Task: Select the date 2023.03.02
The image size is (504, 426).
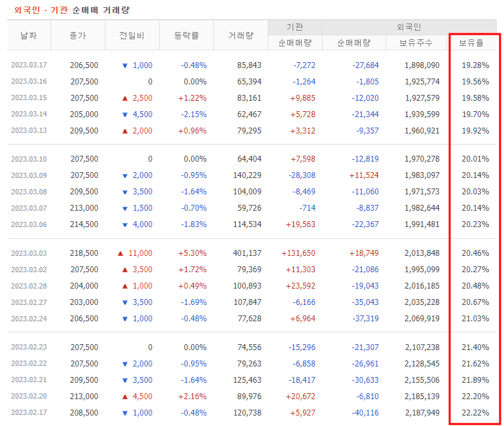Action: 29,270
